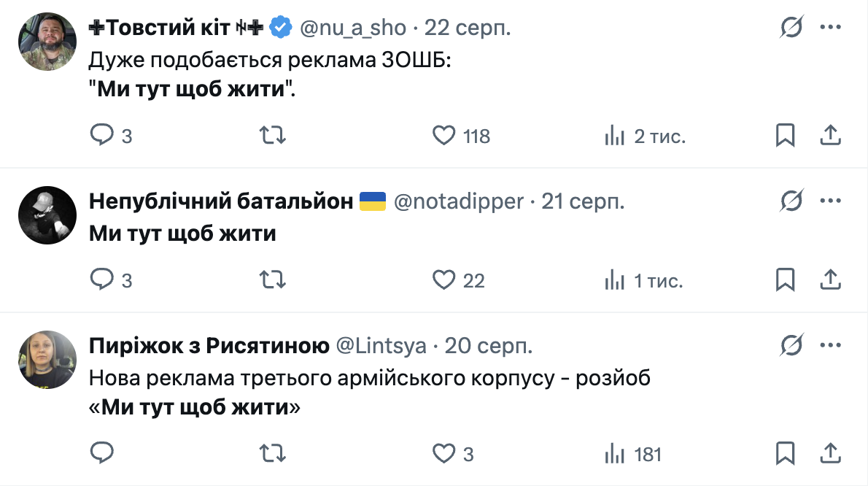Open the 22 серп. tweet timestamp
The image size is (868, 486).
click(468, 28)
